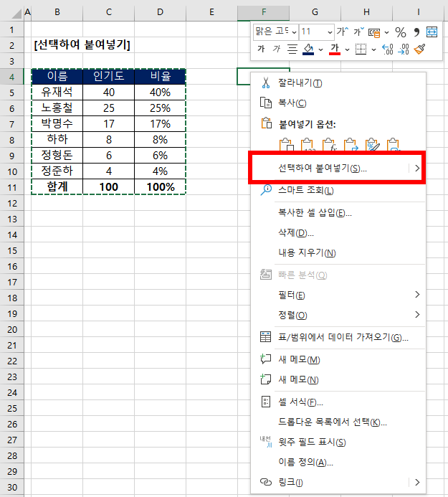
Task: Choose 새 메모(M) new comment entry
Action: point(338,359)
